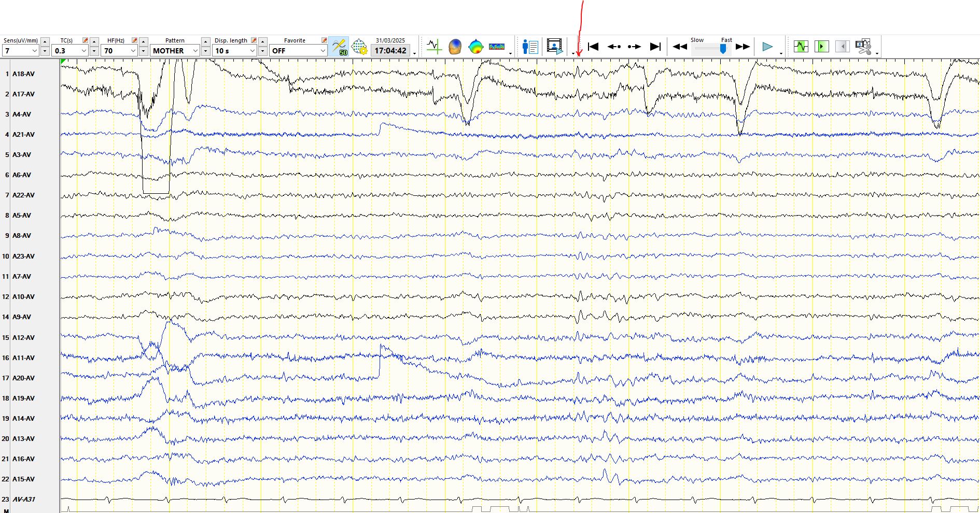Click the video and waveform clipping scissors icon
The image size is (980, 513).
pyautogui.click(x=863, y=47)
